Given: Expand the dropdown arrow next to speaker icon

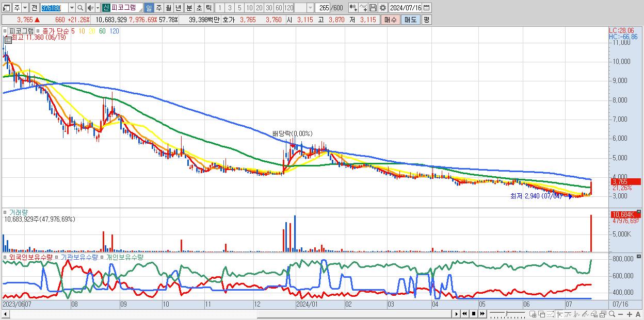Looking at the screenshot, I should point(98,8).
